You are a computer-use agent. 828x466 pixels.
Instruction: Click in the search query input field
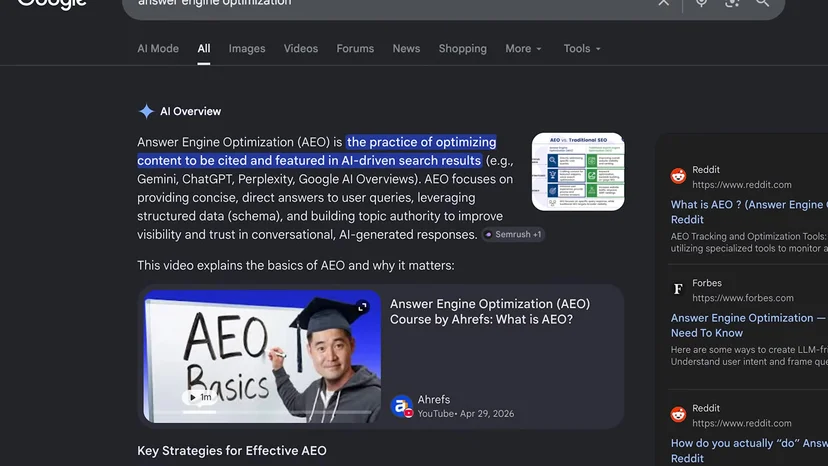click(x=391, y=3)
